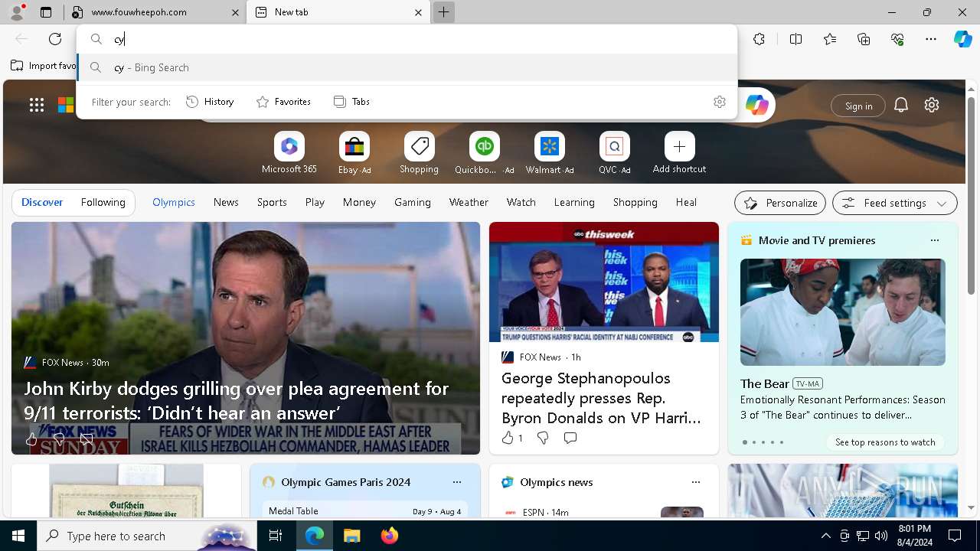Image resolution: width=980 pixels, height=551 pixels.
Task: Open the Copilot sidebar icon
Action: click(x=963, y=39)
